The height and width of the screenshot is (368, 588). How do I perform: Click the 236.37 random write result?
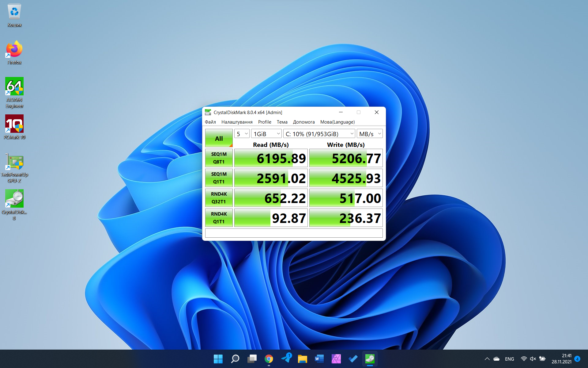tap(346, 218)
